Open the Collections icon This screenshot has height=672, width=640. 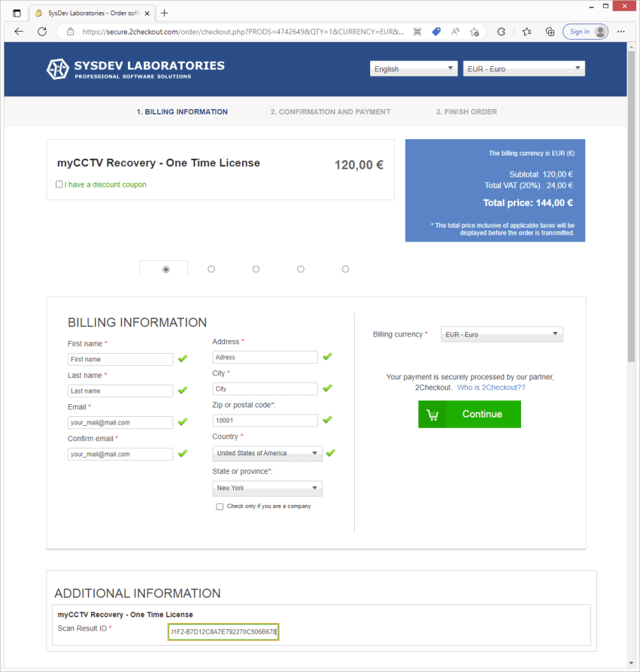(x=550, y=32)
